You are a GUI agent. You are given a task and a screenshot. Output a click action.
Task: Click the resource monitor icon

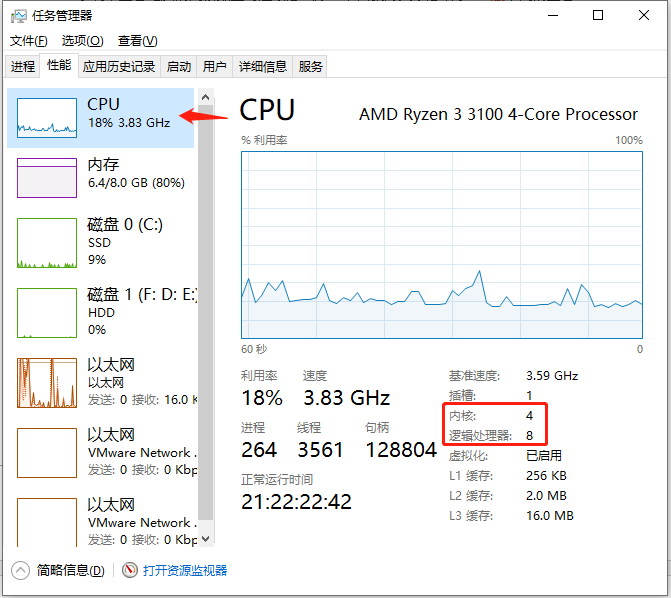[x=129, y=570]
